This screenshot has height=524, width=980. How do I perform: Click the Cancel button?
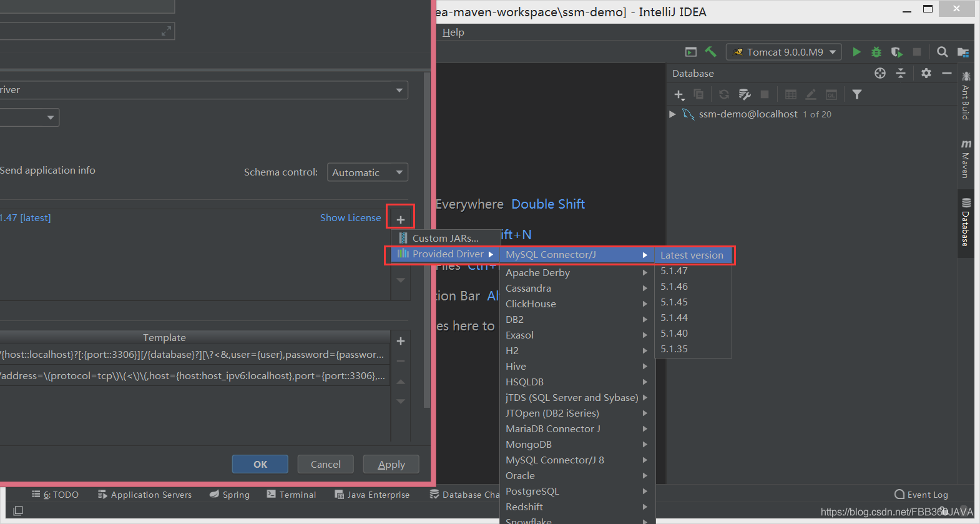(x=326, y=464)
